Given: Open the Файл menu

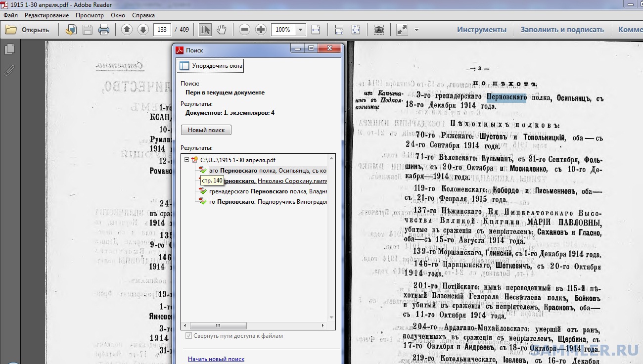Looking at the screenshot, I should [x=11, y=15].
